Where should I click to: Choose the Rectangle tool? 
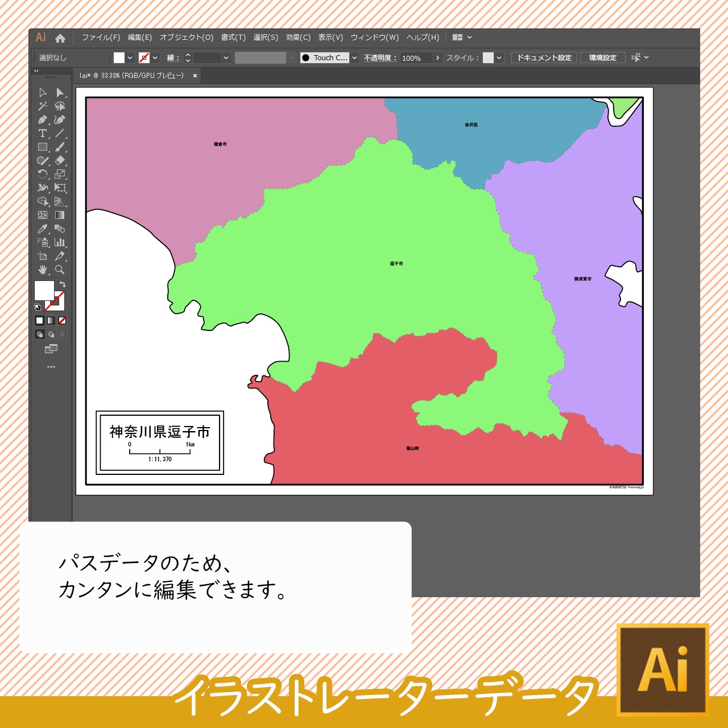click(x=43, y=147)
